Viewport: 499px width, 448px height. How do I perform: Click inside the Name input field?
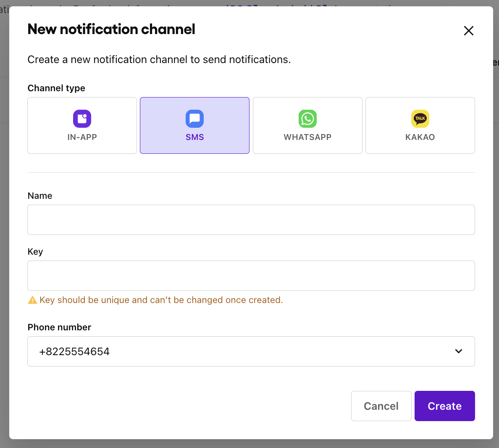251,219
